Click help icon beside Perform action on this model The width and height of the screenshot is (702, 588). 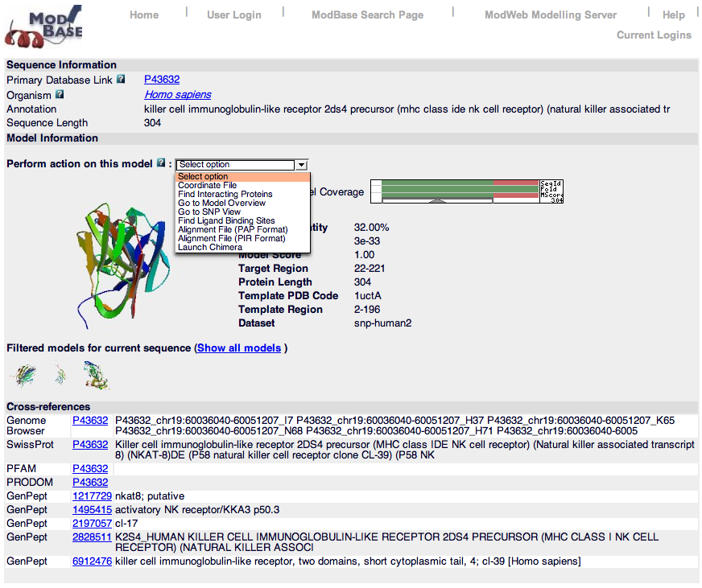pyautogui.click(x=161, y=163)
